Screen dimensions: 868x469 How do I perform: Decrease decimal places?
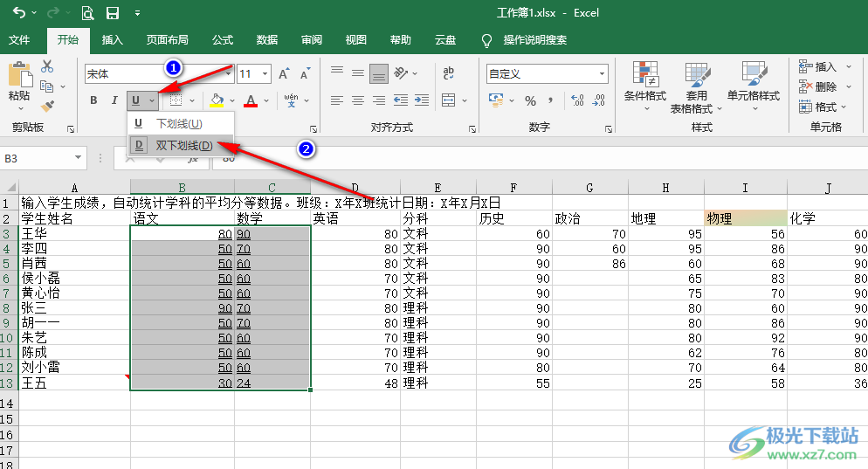click(x=599, y=100)
